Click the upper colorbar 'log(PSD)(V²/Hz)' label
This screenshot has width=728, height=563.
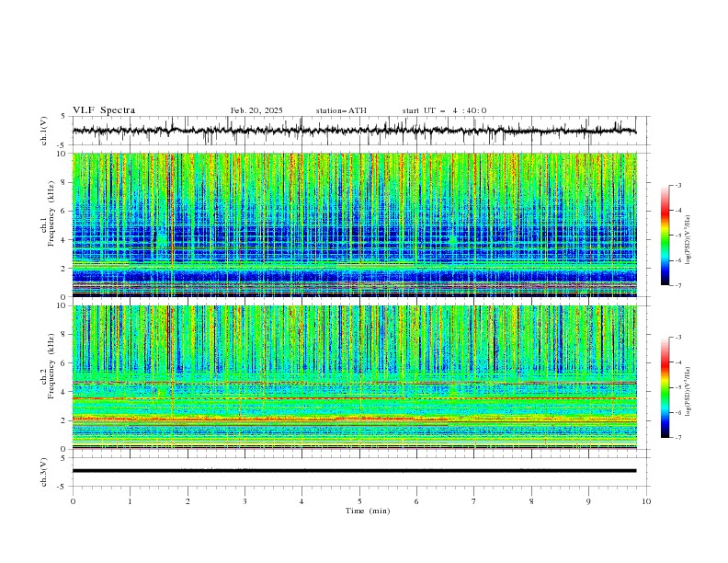[688, 240]
